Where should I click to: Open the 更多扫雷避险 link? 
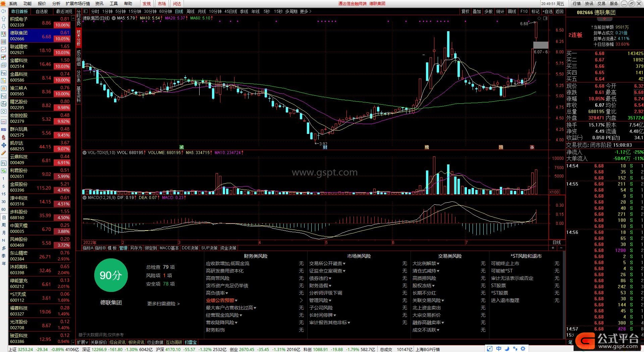[x=163, y=304]
